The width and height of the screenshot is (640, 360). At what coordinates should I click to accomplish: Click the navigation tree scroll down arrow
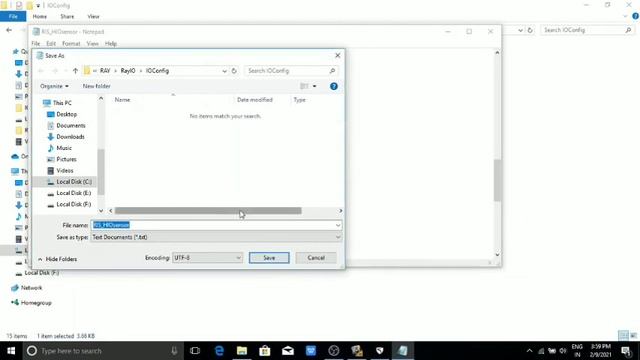click(101, 211)
